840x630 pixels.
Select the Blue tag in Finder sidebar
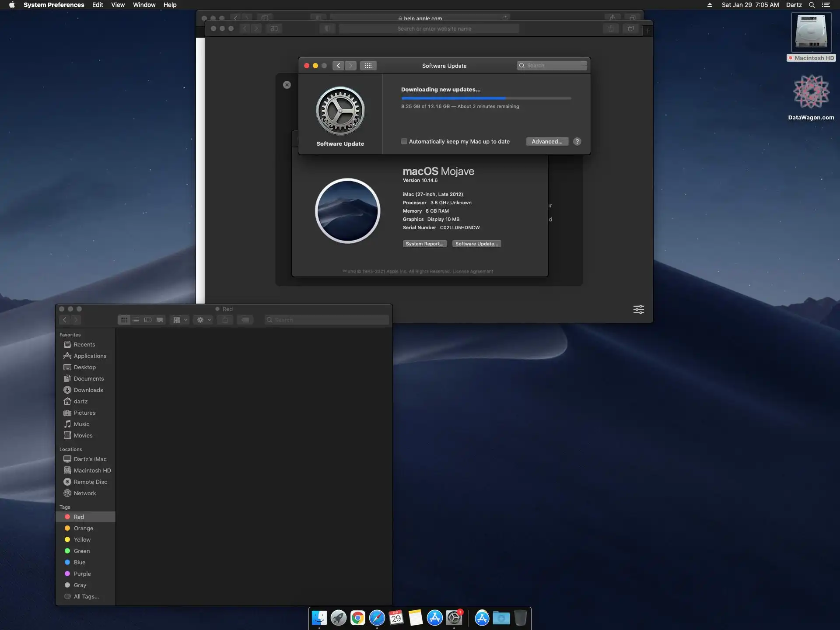click(x=79, y=562)
